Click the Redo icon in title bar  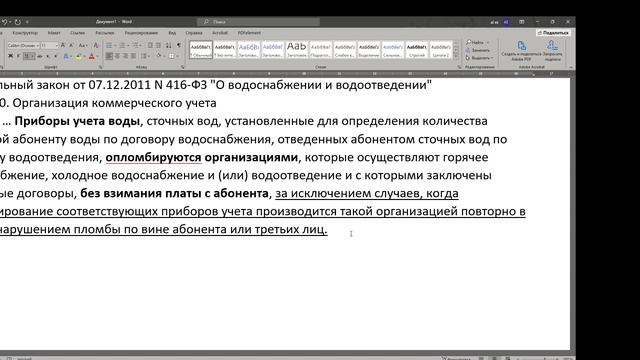(x=18, y=22)
